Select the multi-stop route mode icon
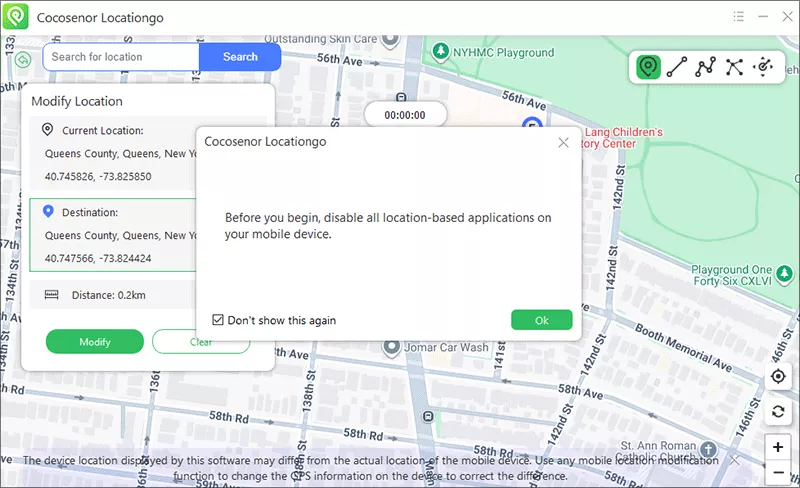 pos(706,67)
